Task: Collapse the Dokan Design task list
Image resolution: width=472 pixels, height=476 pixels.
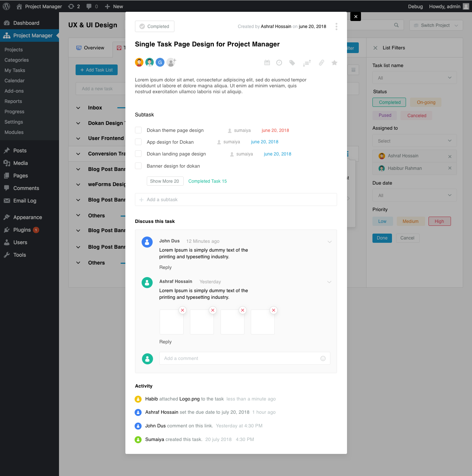Action: tap(78, 123)
